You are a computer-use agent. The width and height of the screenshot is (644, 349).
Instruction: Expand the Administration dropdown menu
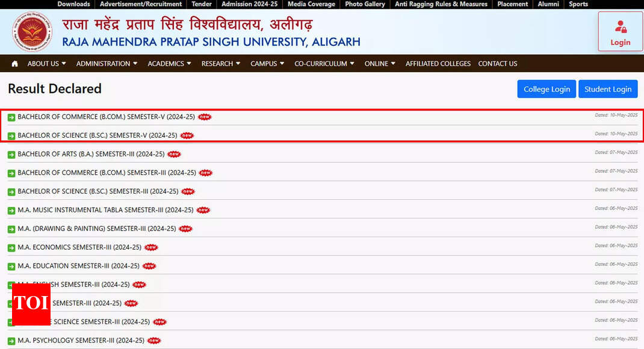point(107,64)
